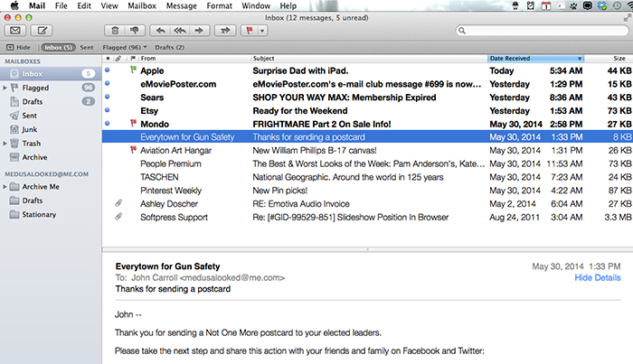Redirect the selected message
The width and height of the screenshot is (633, 364).
pyautogui.click(x=225, y=30)
